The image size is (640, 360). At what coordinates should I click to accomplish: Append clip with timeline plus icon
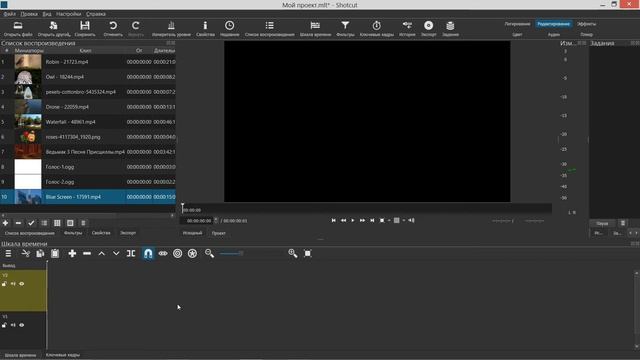[72, 253]
